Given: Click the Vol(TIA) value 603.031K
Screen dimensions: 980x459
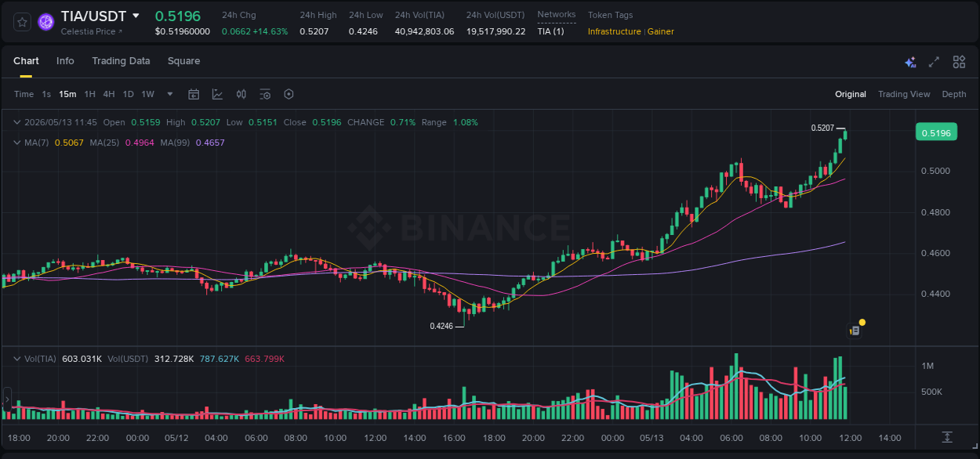Looking at the screenshot, I should pos(82,358).
